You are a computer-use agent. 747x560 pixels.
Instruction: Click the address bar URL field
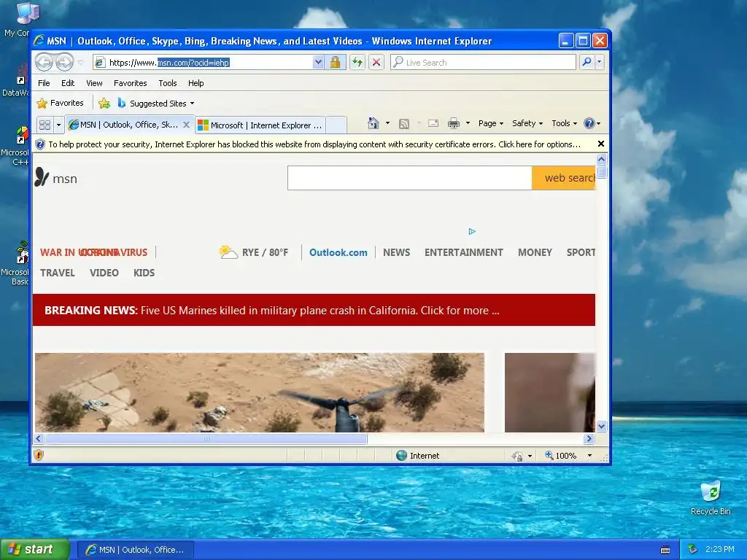click(204, 63)
